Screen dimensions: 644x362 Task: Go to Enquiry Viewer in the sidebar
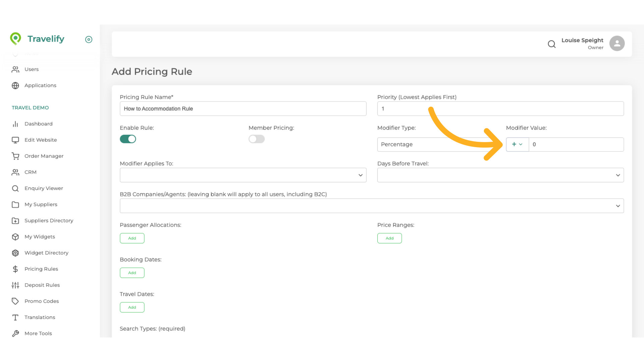pos(44,188)
